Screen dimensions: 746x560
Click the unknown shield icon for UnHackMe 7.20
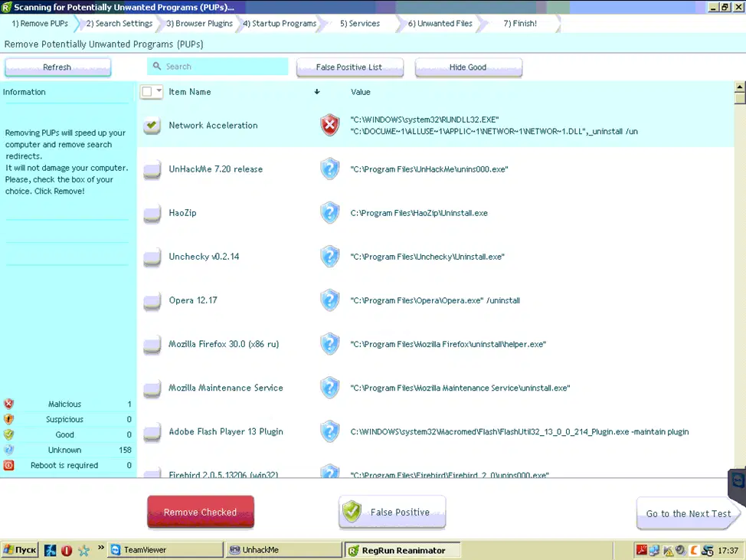[329, 169]
